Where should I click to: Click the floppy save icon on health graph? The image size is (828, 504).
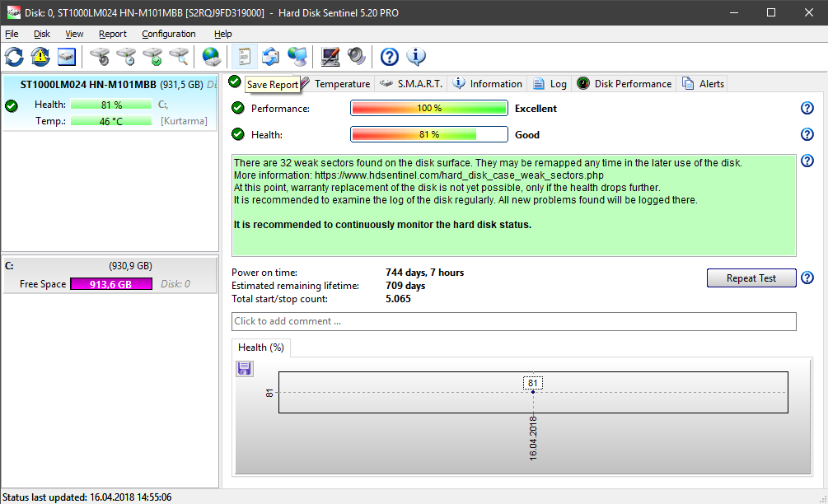tap(244, 368)
